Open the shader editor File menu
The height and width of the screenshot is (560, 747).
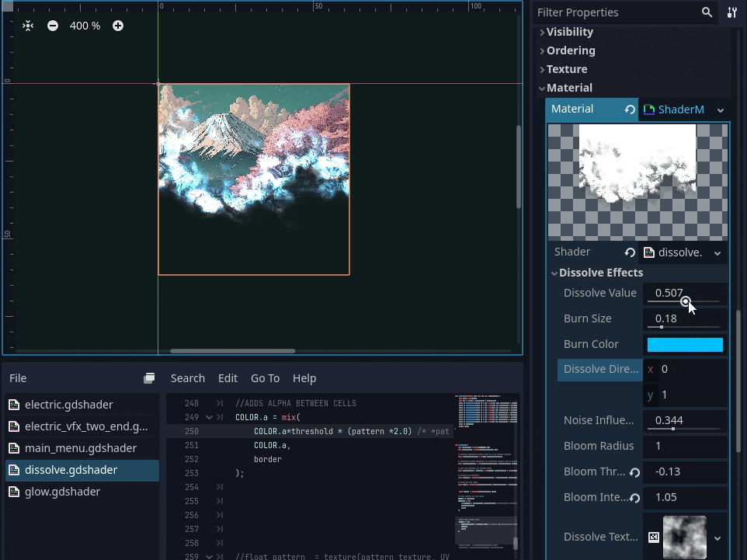click(18, 378)
